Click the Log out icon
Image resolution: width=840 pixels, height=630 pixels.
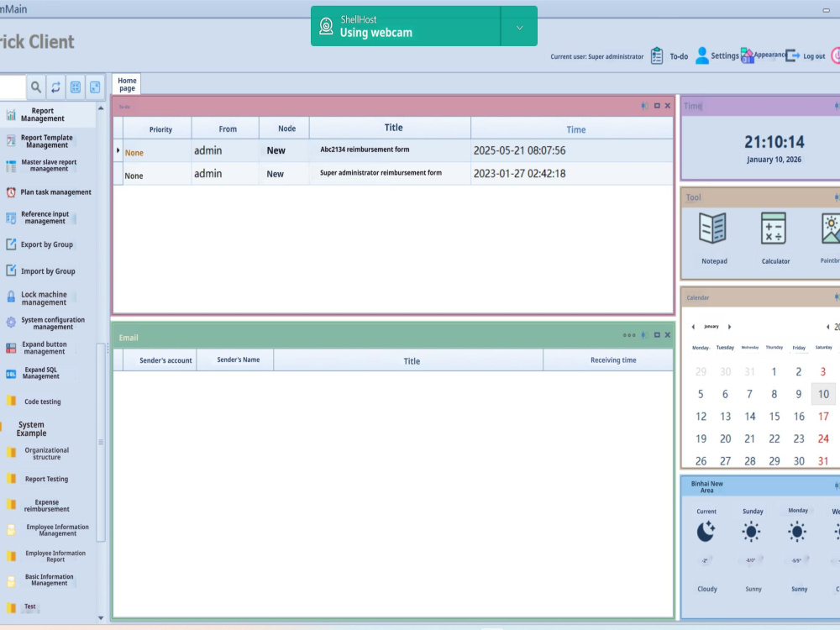[x=792, y=55]
